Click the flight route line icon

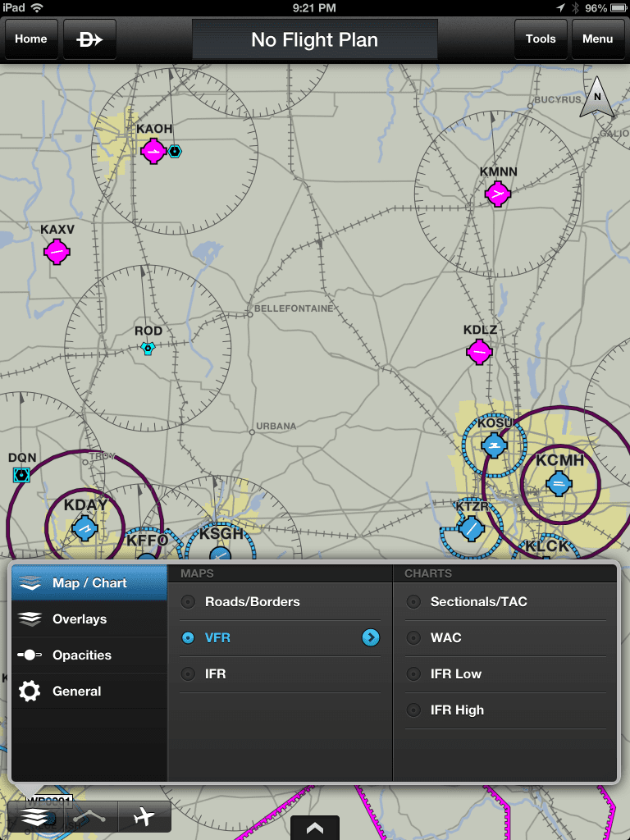click(x=89, y=817)
